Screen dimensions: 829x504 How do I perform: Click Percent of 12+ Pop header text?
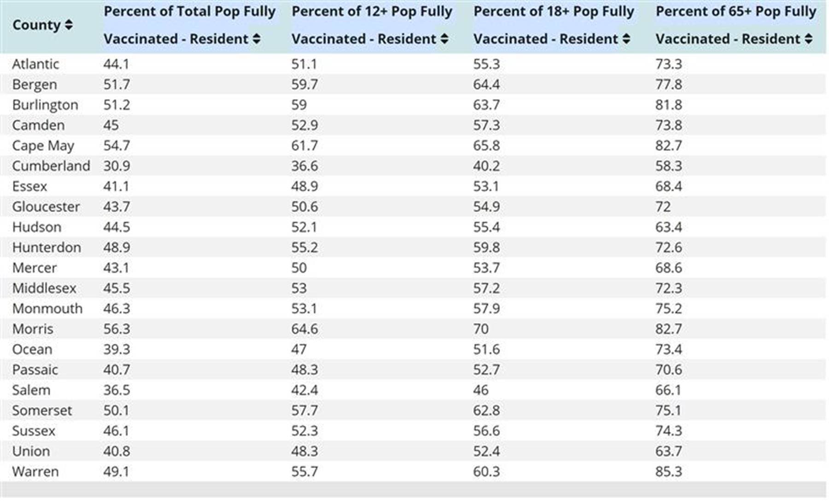[x=372, y=12]
